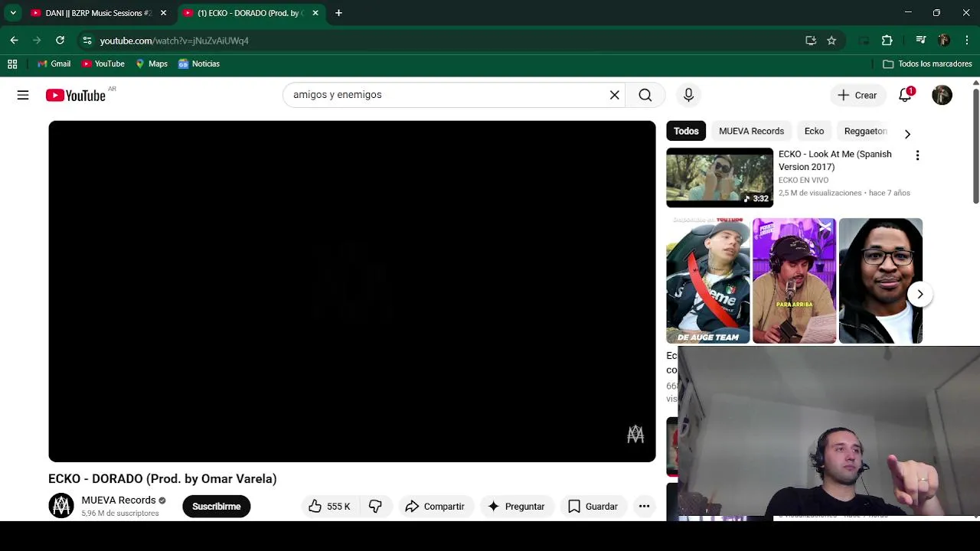The width and height of the screenshot is (980, 551).
Task: Go to YouTube home via logo
Action: pyautogui.click(x=75, y=95)
